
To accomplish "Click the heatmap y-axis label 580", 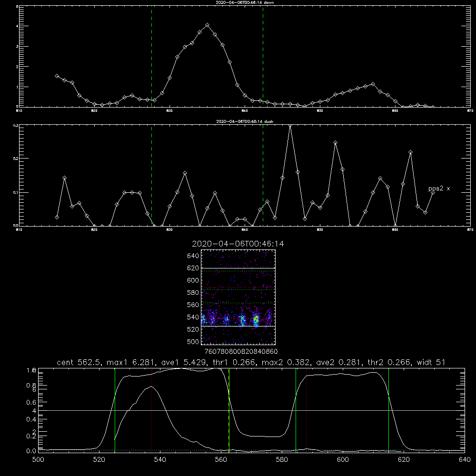I will click(x=193, y=293).
